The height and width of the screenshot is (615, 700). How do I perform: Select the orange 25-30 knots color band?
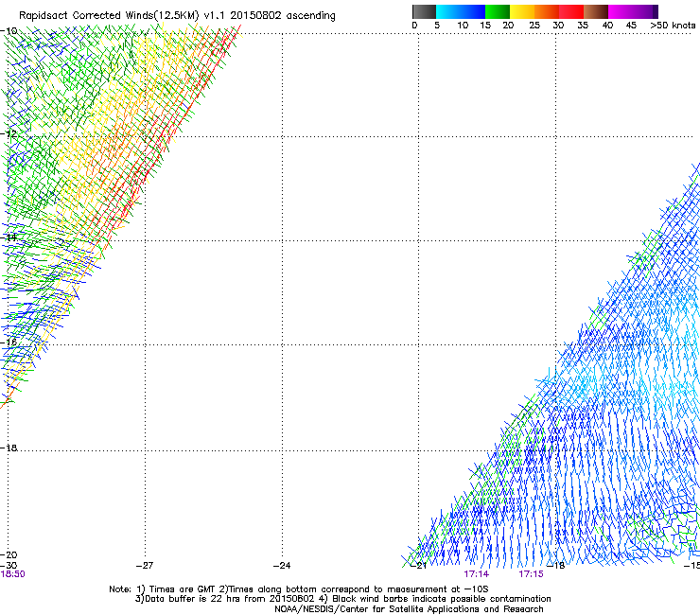pos(547,11)
